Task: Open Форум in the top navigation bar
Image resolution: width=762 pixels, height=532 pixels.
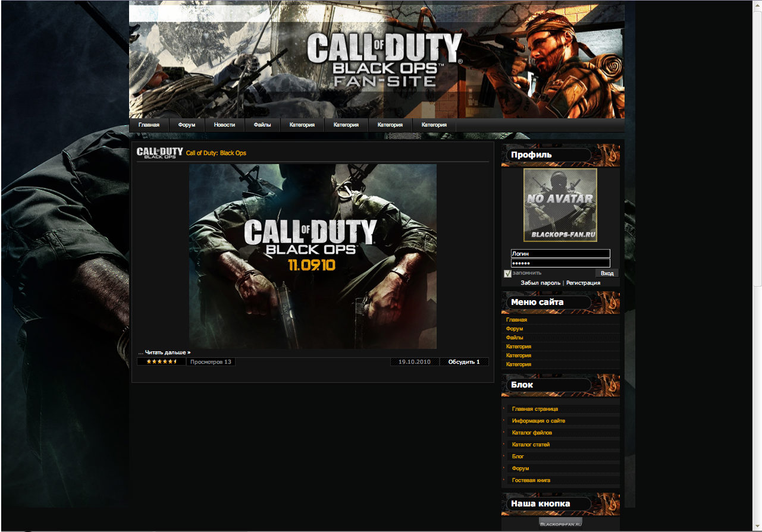Action: (187, 125)
